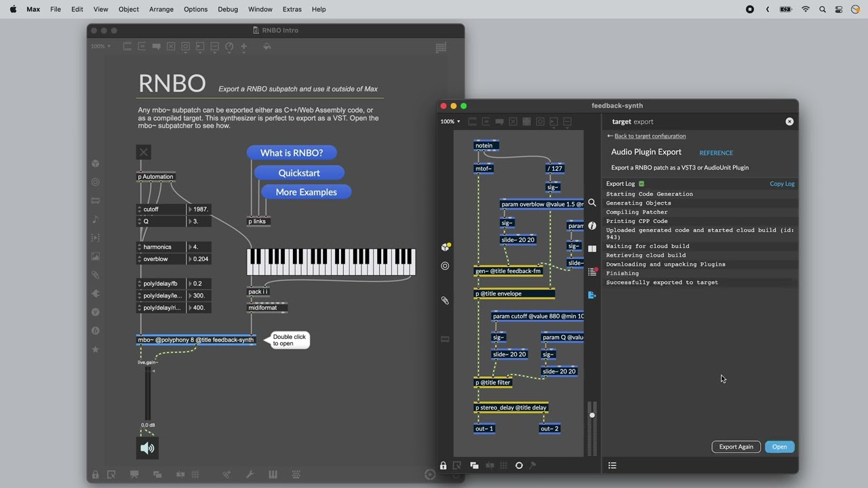The height and width of the screenshot is (488, 868).
Task: Click the blue export sidebar icon
Action: pyautogui.click(x=592, y=295)
